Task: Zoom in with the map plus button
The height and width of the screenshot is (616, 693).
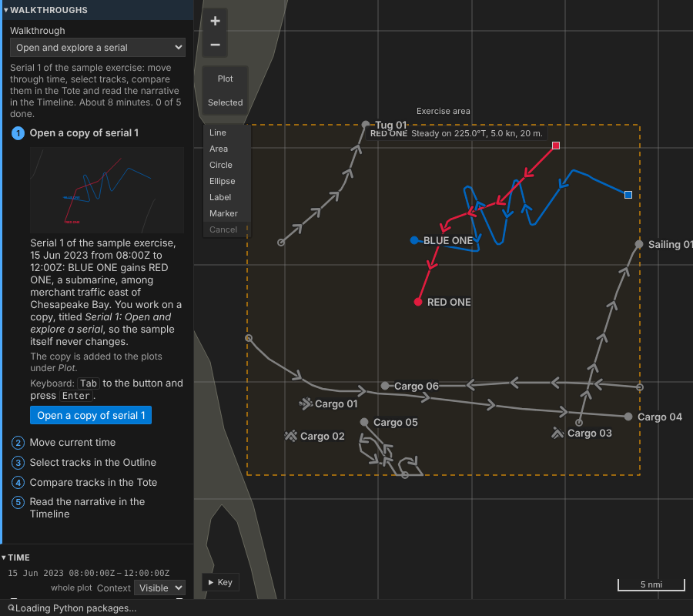Action: click(215, 21)
